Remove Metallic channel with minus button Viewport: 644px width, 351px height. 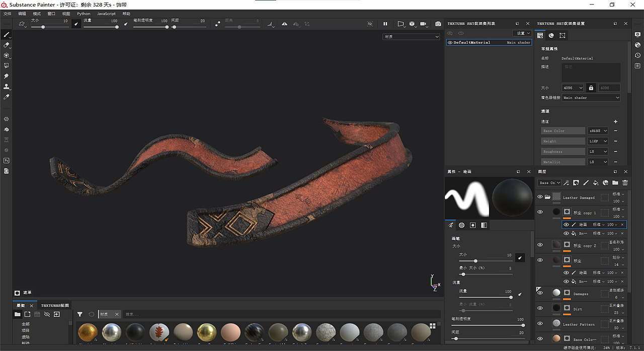point(615,162)
